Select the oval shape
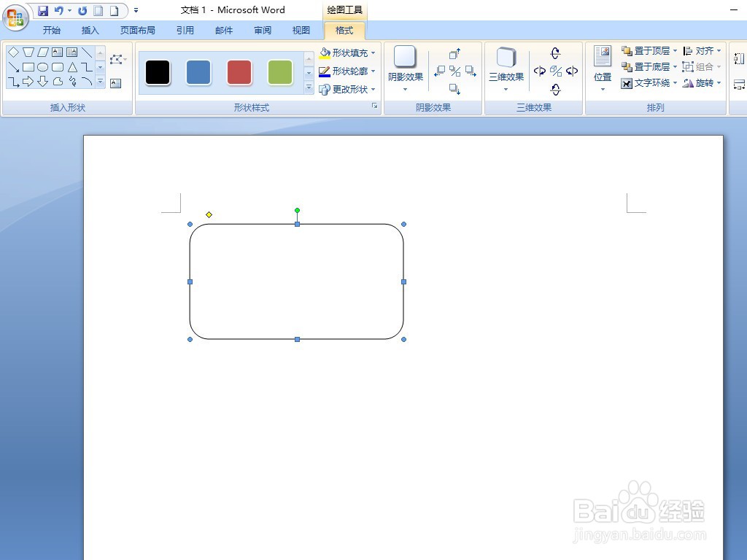The image size is (747, 560). (43, 66)
